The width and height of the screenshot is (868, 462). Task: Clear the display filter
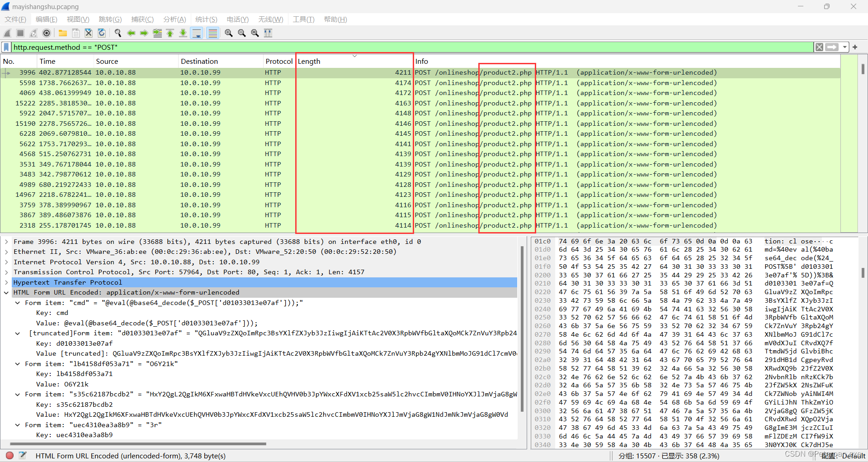coord(819,47)
